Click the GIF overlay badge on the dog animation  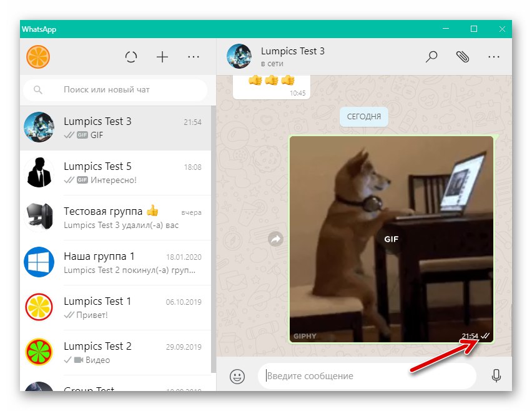pos(391,239)
